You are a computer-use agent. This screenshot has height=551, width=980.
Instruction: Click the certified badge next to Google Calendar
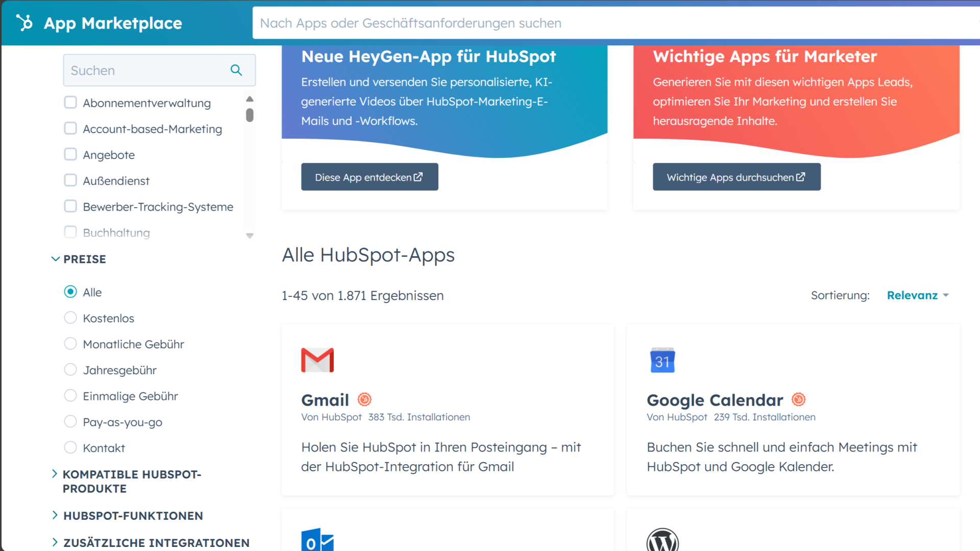[798, 399]
